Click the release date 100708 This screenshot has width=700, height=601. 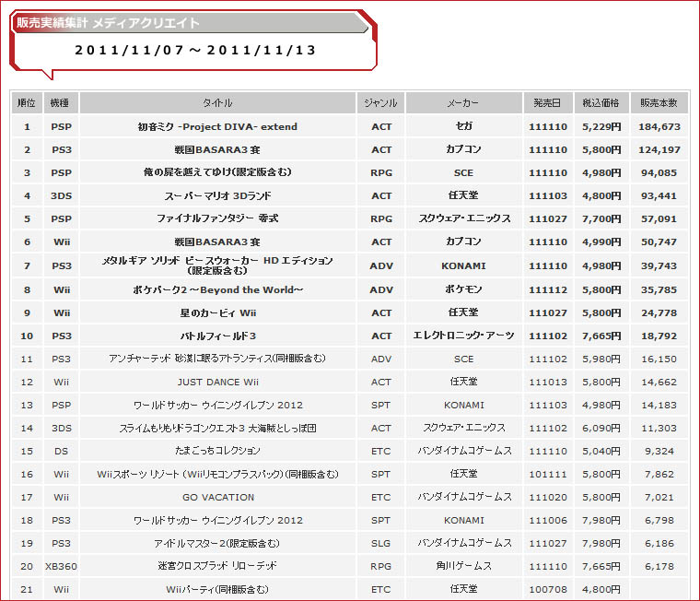pyautogui.click(x=548, y=590)
